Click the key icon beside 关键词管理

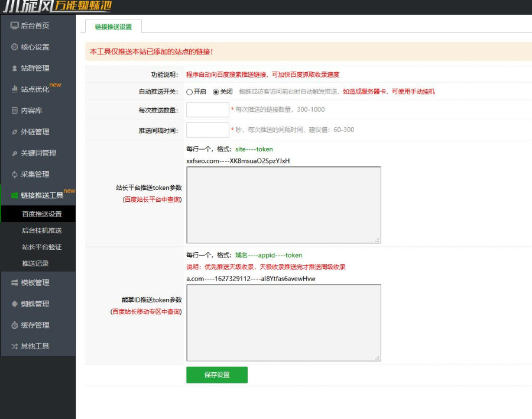15,153
